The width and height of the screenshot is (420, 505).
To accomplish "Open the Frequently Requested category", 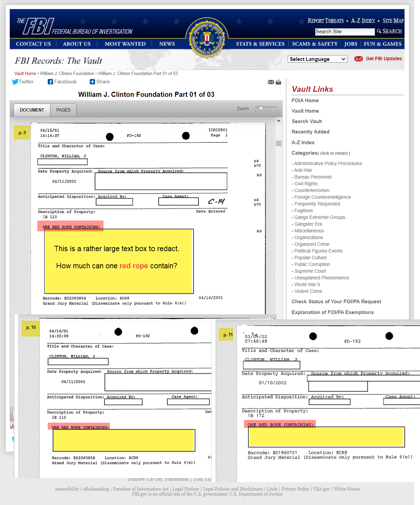I will pos(317,204).
